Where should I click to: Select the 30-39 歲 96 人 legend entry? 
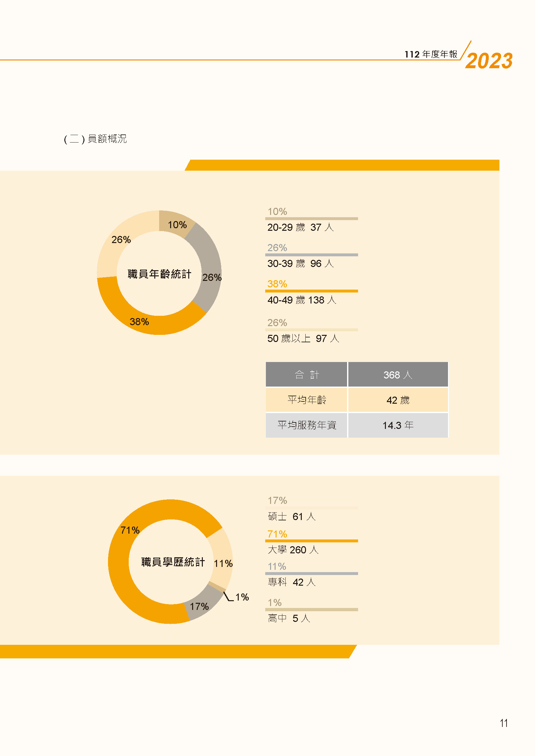[300, 263]
